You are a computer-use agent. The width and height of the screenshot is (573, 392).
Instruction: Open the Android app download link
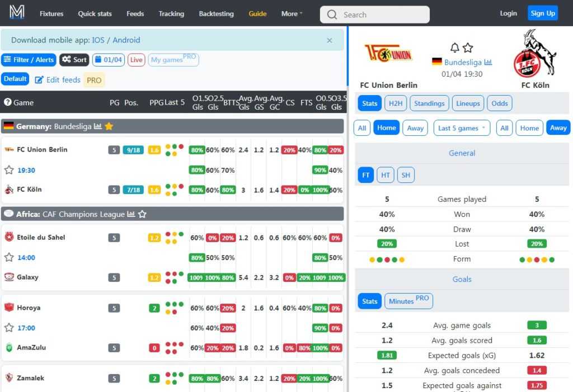(x=126, y=40)
